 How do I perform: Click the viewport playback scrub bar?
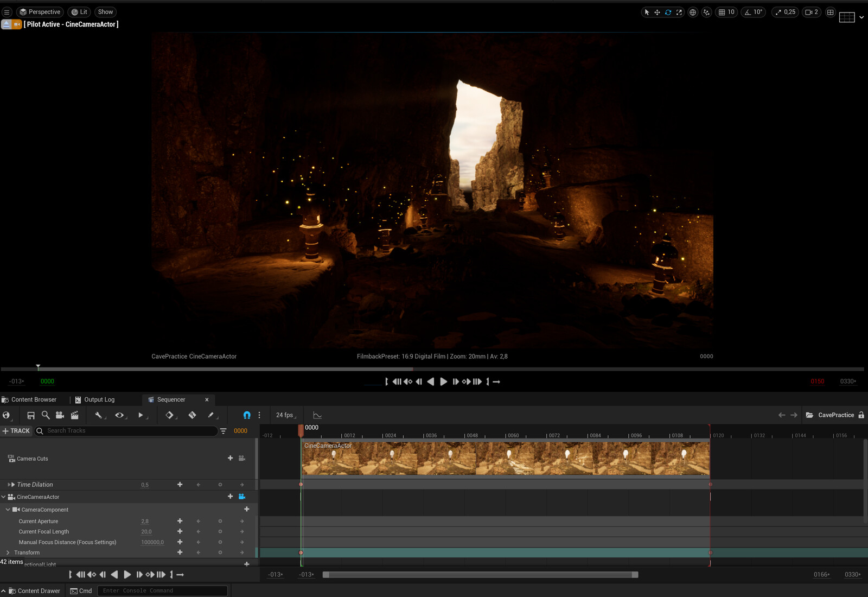217,369
